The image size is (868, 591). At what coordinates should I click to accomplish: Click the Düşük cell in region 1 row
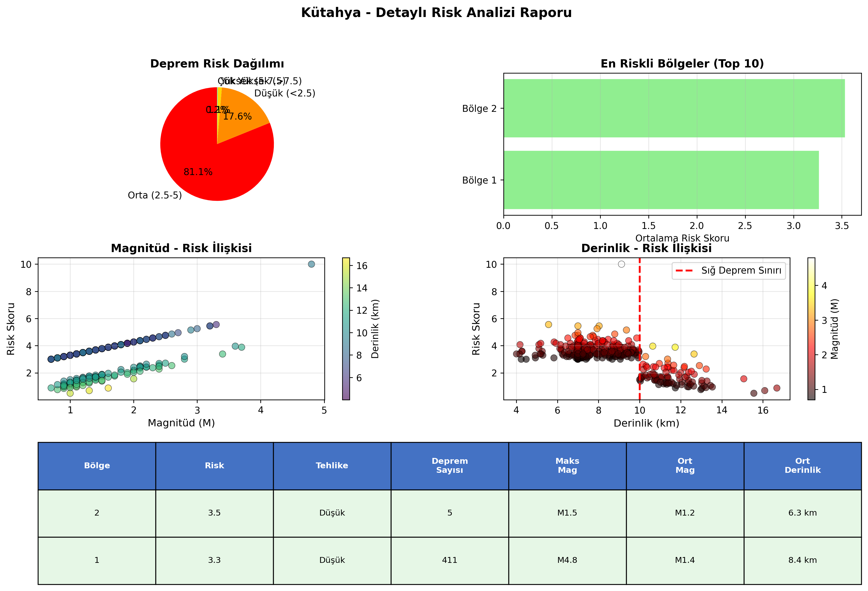pos(332,560)
